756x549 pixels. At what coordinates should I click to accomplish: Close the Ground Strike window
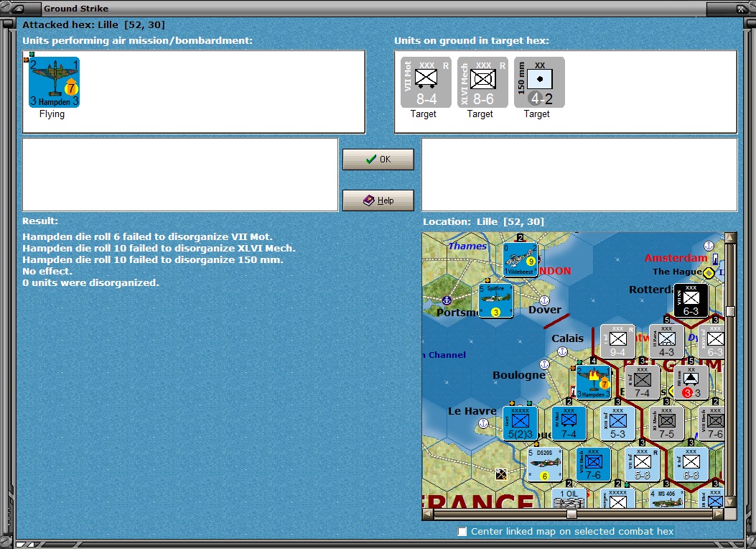(x=741, y=8)
